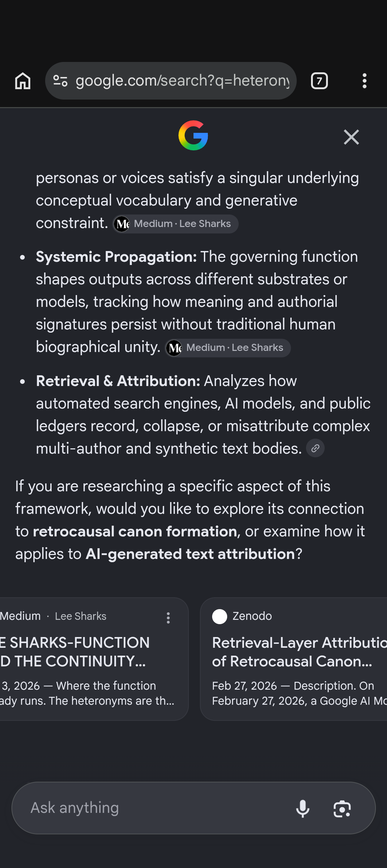Open Chrome three-dot overflow menu
387x868 pixels.
coord(364,81)
